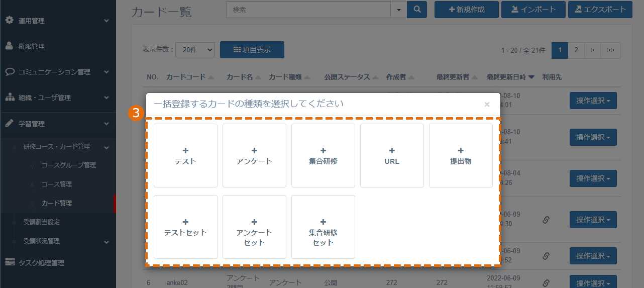Image resolution: width=644 pixels, height=288 pixels.
Task: Open the search options dropdown arrow
Action: tap(399, 10)
